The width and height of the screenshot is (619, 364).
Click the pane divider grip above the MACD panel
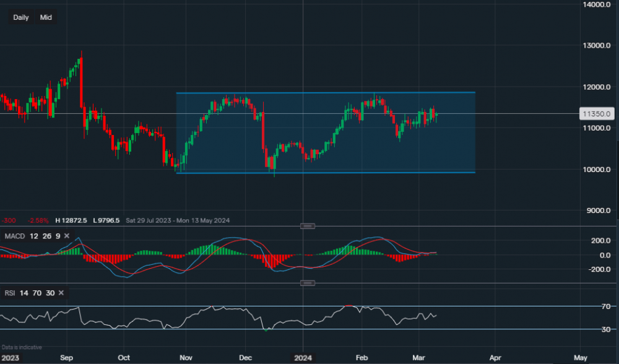[307, 226]
